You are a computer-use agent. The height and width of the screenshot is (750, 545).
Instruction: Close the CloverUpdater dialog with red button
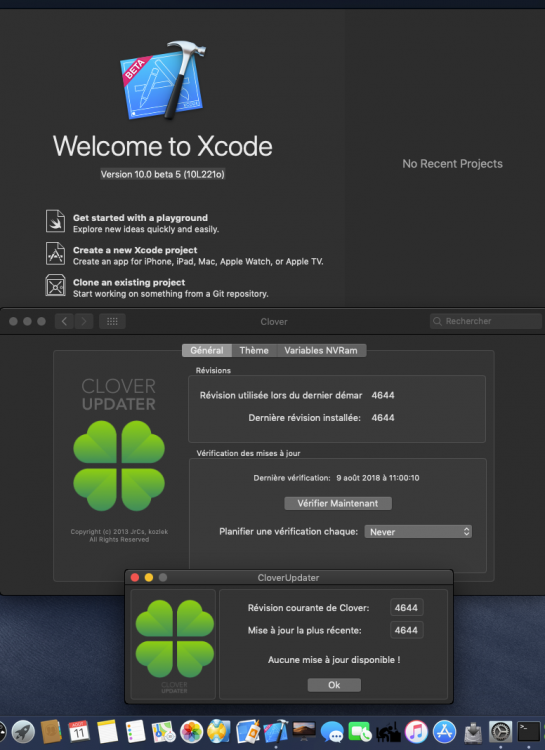click(x=135, y=578)
